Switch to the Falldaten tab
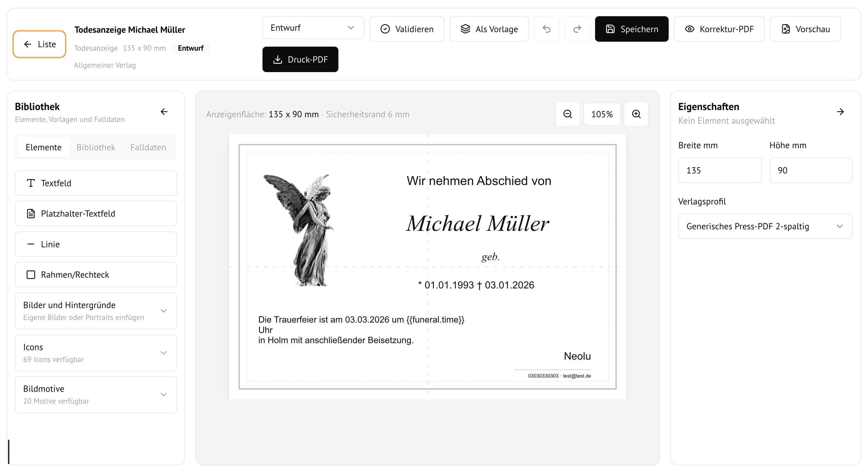The width and height of the screenshot is (868, 472). click(148, 147)
